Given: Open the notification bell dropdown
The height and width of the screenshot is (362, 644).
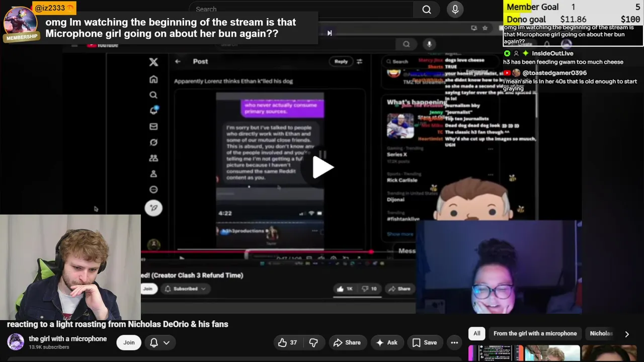Looking at the screenshot, I should pos(160,342).
